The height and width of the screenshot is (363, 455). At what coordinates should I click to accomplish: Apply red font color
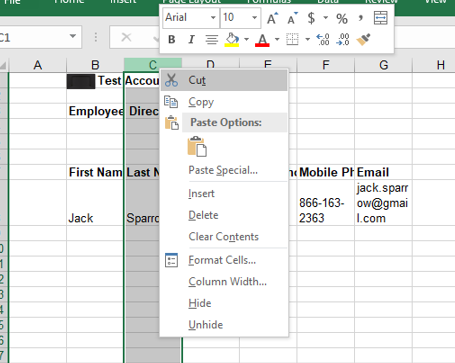[262, 40]
